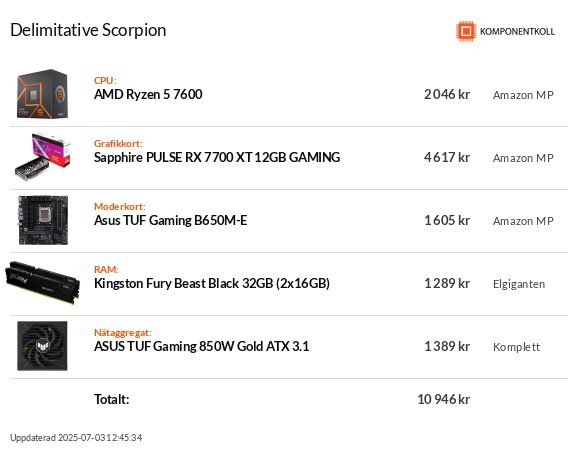
Task: Click the 4 617 kr graphics card price
Action: coord(447,157)
